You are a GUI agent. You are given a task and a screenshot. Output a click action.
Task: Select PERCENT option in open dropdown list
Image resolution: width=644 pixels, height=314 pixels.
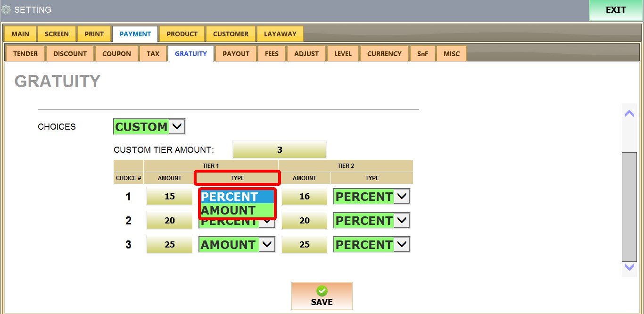(x=237, y=197)
